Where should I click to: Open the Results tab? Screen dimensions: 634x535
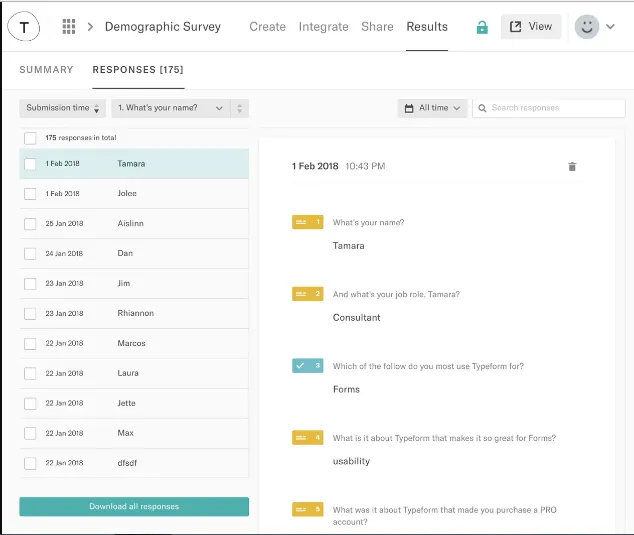[x=427, y=27]
